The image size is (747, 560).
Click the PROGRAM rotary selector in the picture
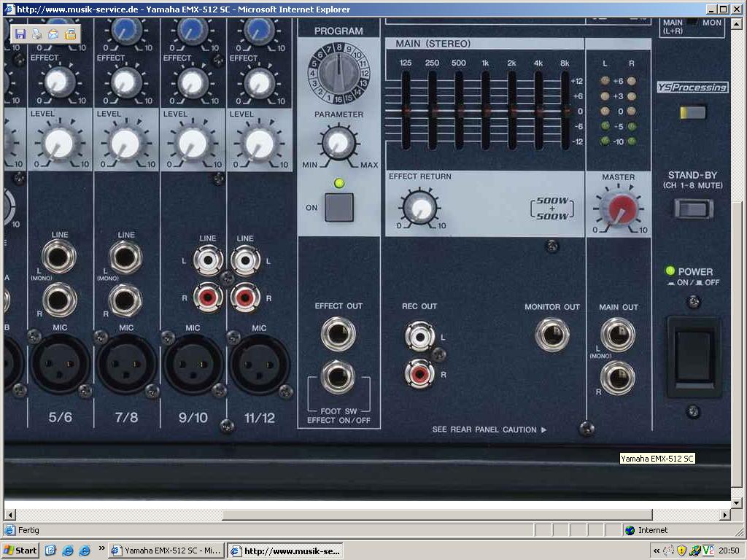pyautogui.click(x=338, y=72)
